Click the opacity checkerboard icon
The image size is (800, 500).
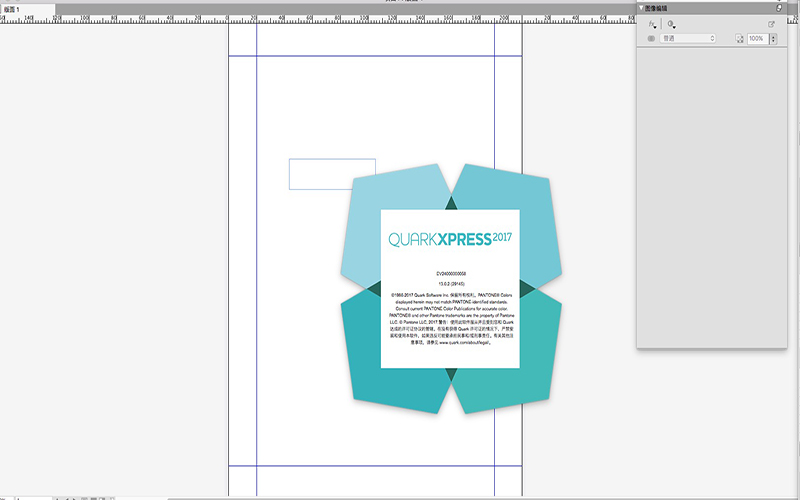(x=739, y=39)
